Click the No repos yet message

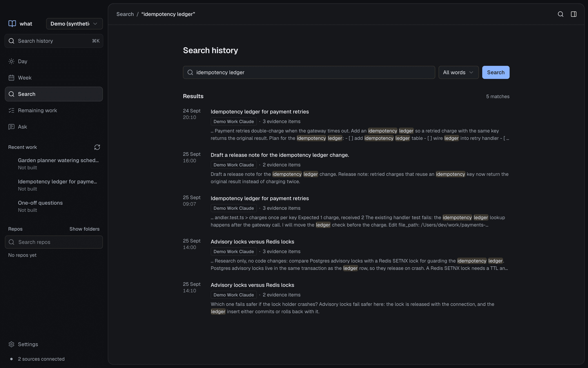click(22, 255)
